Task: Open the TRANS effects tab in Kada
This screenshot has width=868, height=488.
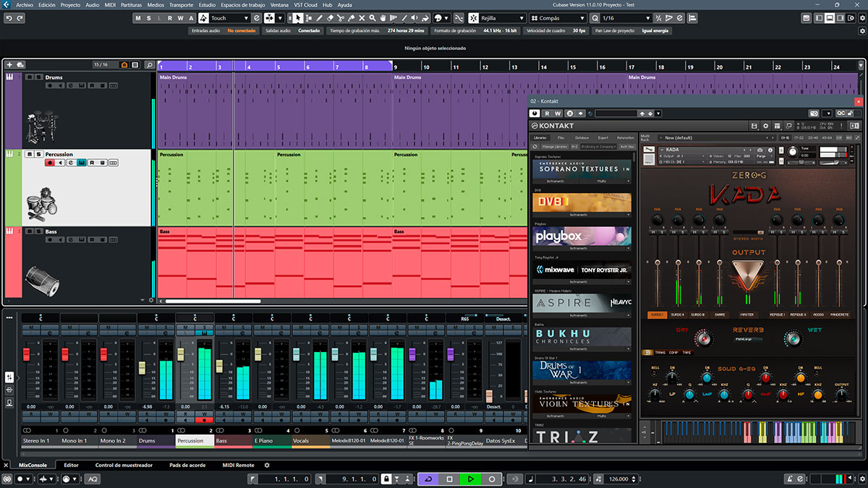Action: coord(660,352)
